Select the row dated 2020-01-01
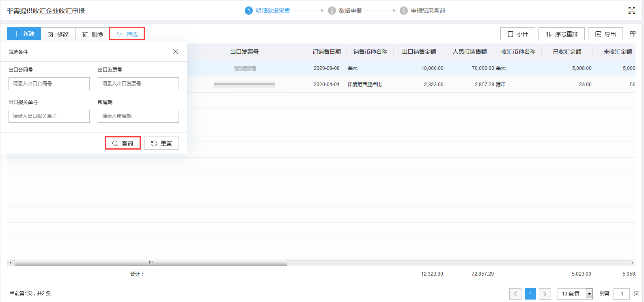The width and height of the screenshot is (644, 302). [x=411, y=85]
